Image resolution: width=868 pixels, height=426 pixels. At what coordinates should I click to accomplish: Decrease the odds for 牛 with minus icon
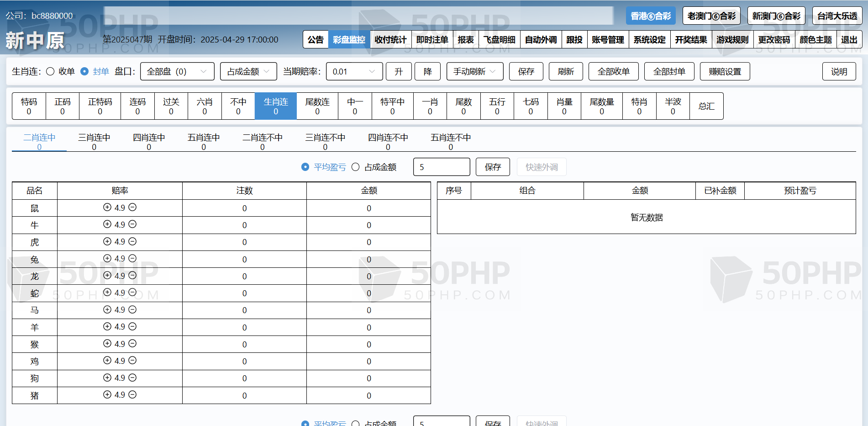132,224
